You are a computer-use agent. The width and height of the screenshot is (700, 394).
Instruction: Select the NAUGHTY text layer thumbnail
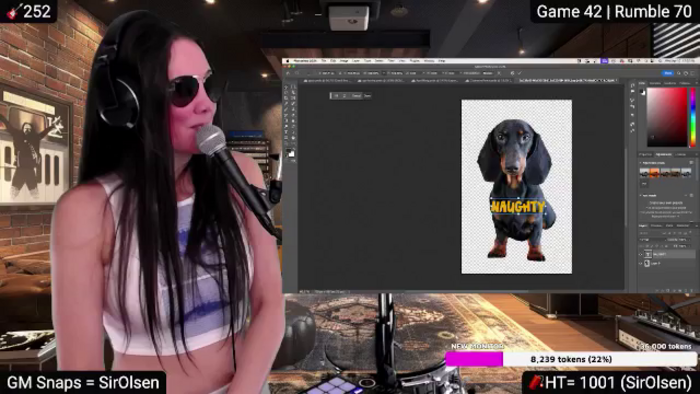(x=648, y=254)
